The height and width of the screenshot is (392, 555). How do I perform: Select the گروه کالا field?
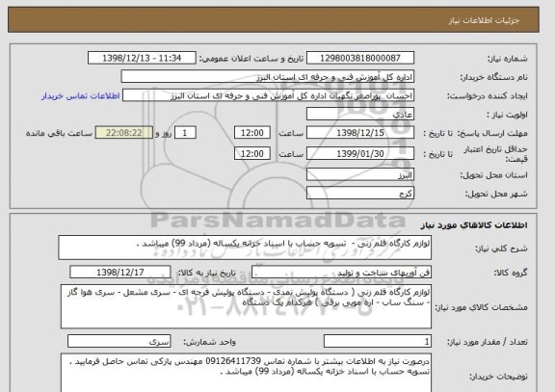click(341, 273)
